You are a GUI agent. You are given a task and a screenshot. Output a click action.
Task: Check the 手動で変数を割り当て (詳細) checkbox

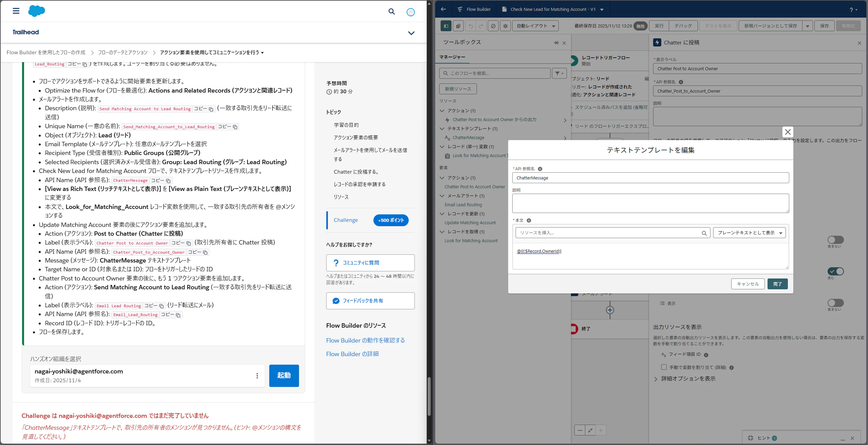664,367
